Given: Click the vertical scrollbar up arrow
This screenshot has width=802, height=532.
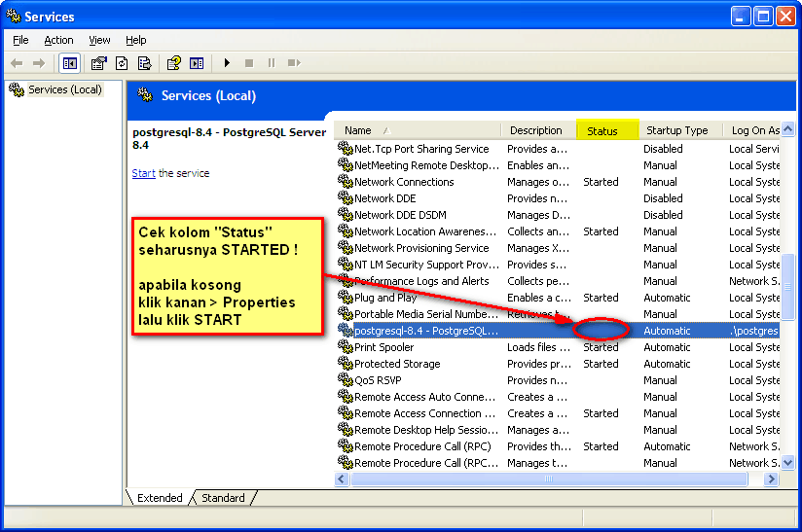Looking at the screenshot, I should pos(788,128).
